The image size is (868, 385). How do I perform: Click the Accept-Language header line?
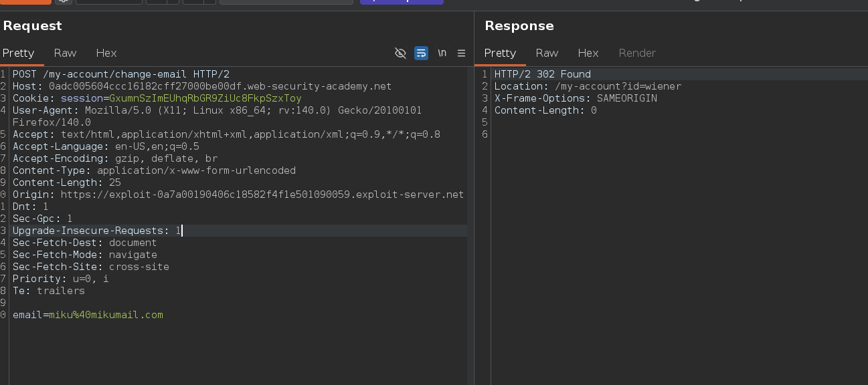(x=106, y=146)
